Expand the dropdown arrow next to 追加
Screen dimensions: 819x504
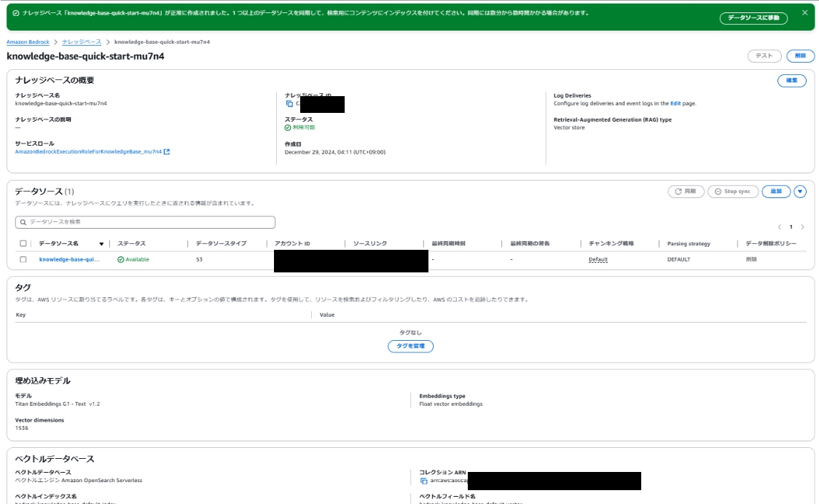(799, 192)
